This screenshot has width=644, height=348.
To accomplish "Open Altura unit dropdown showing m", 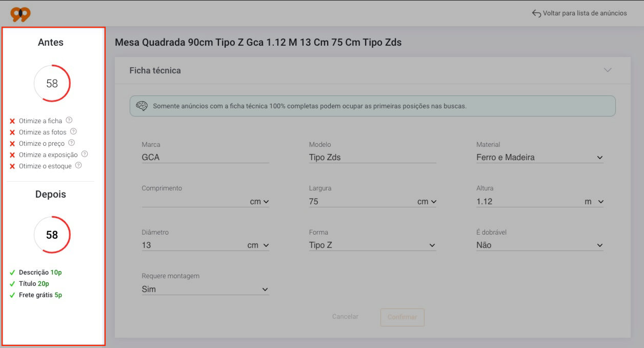I will pos(594,202).
